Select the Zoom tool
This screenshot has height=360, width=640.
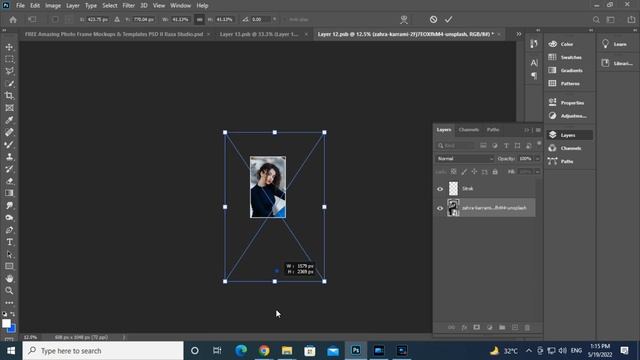(x=9, y=291)
